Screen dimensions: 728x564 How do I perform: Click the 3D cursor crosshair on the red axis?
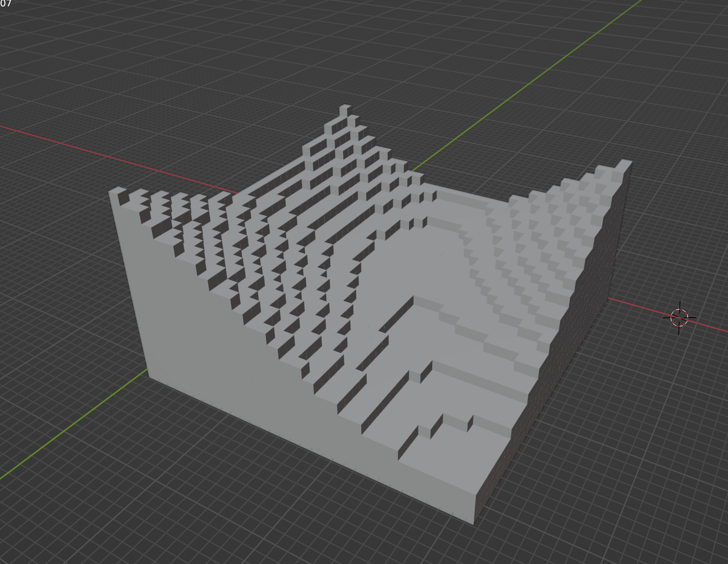pos(679,318)
